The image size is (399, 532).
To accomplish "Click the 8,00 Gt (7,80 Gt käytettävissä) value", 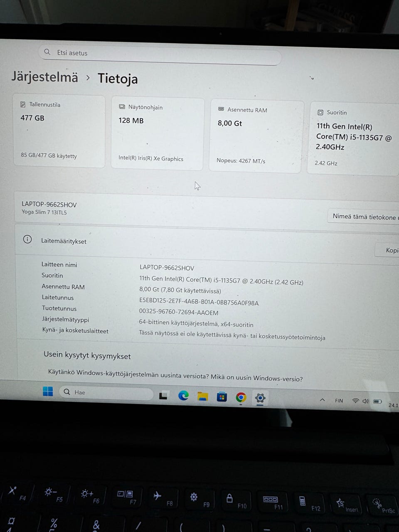I will [x=180, y=291].
